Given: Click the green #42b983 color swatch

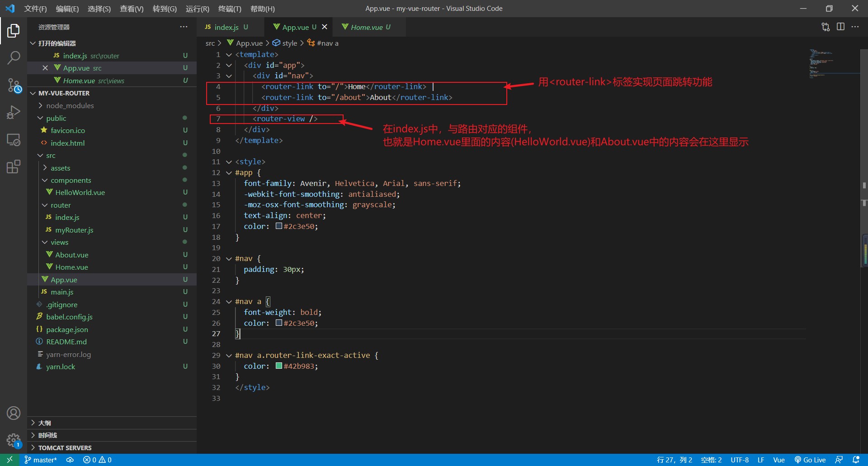Looking at the screenshot, I should (279, 366).
